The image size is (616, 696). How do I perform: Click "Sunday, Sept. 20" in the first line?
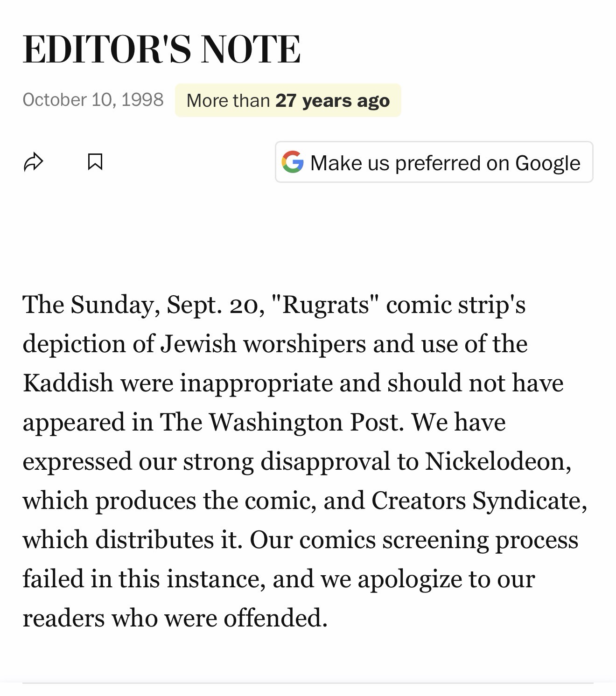[168, 305]
